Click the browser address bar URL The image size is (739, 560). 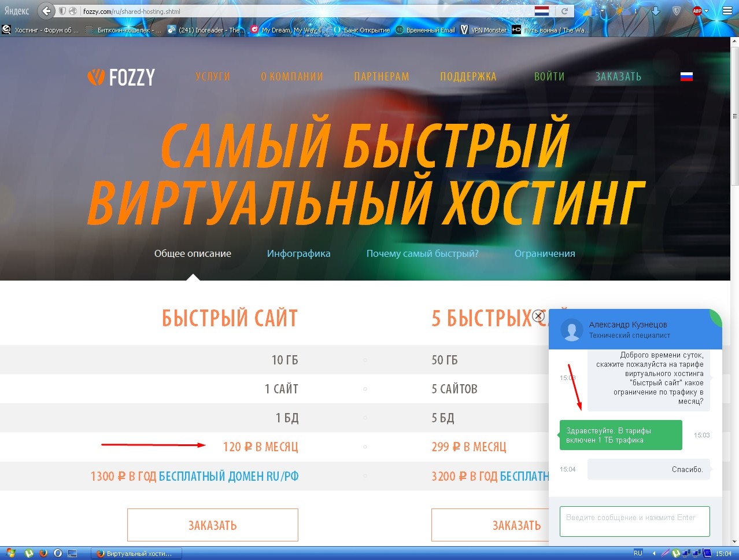[x=306, y=11]
